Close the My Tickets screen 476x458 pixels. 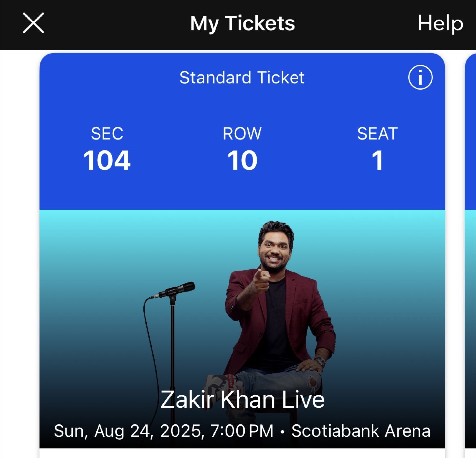pyautogui.click(x=33, y=23)
